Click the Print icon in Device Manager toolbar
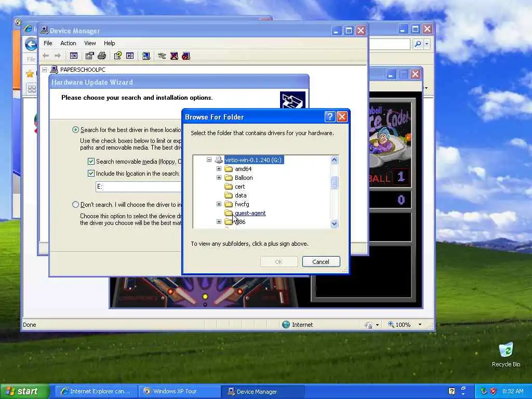Image resolution: width=532 pixels, height=399 pixels. tap(102, 56)
